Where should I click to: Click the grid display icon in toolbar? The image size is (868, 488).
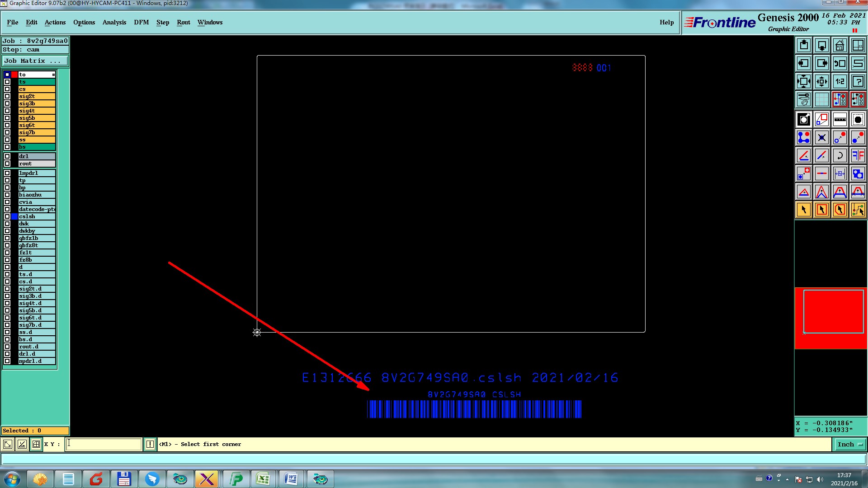click(x=821, y=99)
